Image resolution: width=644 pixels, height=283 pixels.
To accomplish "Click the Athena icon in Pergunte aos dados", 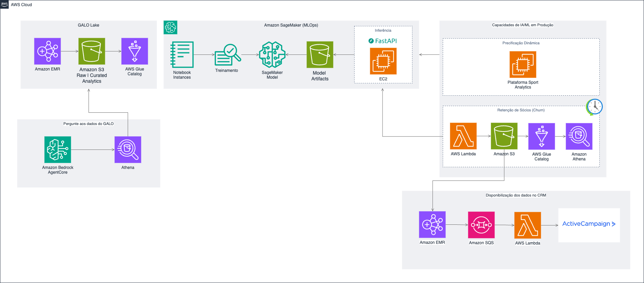I will click(x=128, y=150).
